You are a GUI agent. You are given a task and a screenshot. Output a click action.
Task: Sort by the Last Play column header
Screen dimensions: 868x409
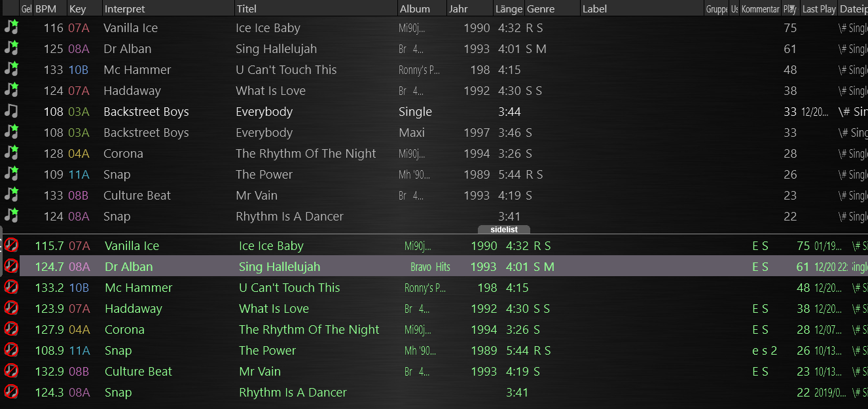pos(819,9)
